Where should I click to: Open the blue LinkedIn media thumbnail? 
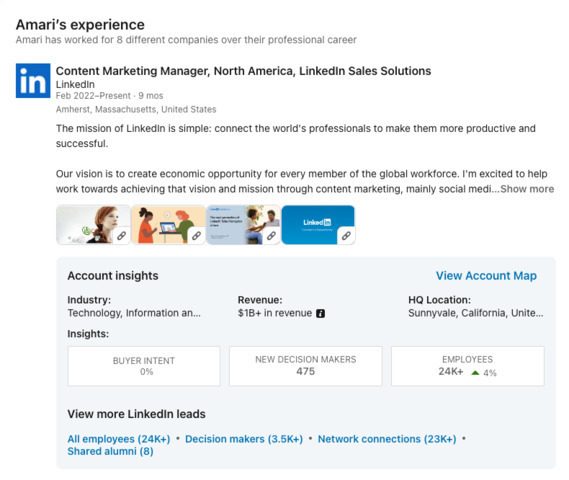point(318,225)
